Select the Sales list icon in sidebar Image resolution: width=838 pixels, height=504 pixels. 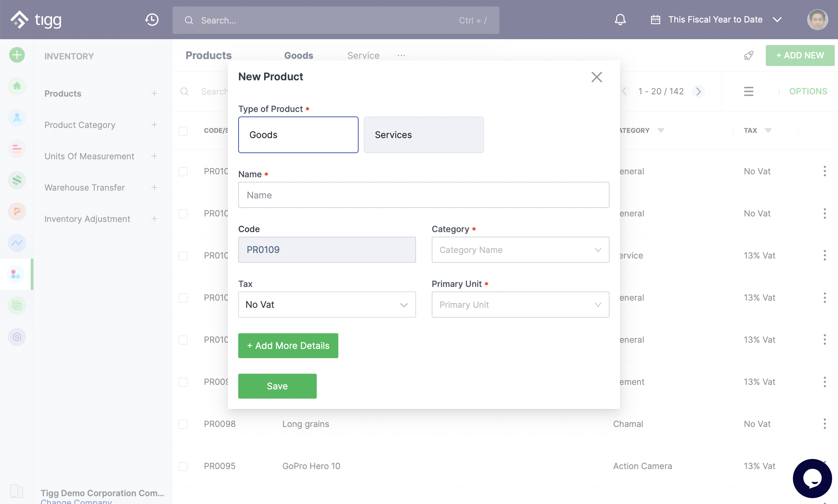(17, 149)
